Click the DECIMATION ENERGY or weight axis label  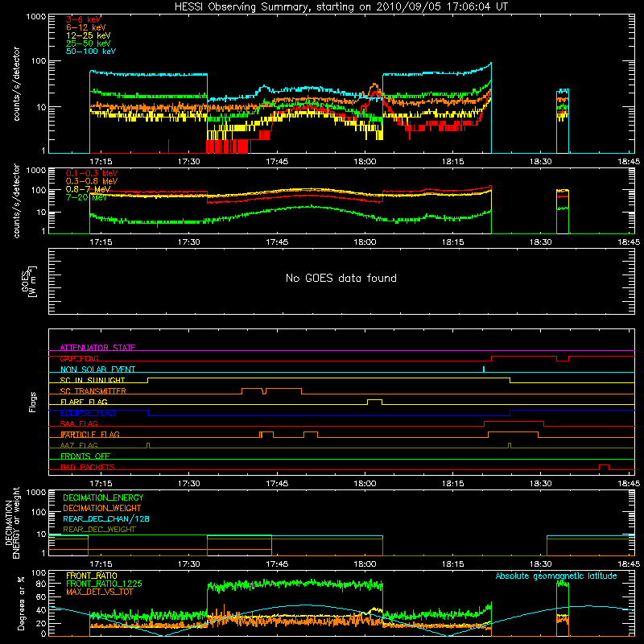[12, 522]
